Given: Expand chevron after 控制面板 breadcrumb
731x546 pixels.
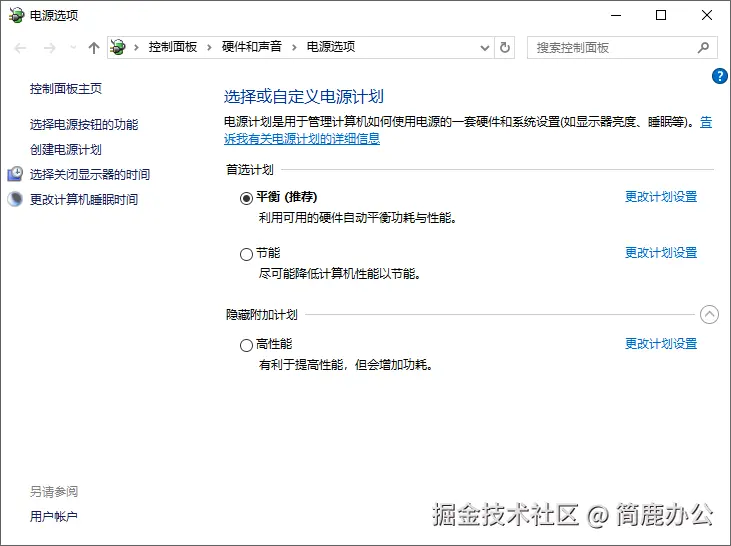Looking at the screenshot, I should (209, 47).
